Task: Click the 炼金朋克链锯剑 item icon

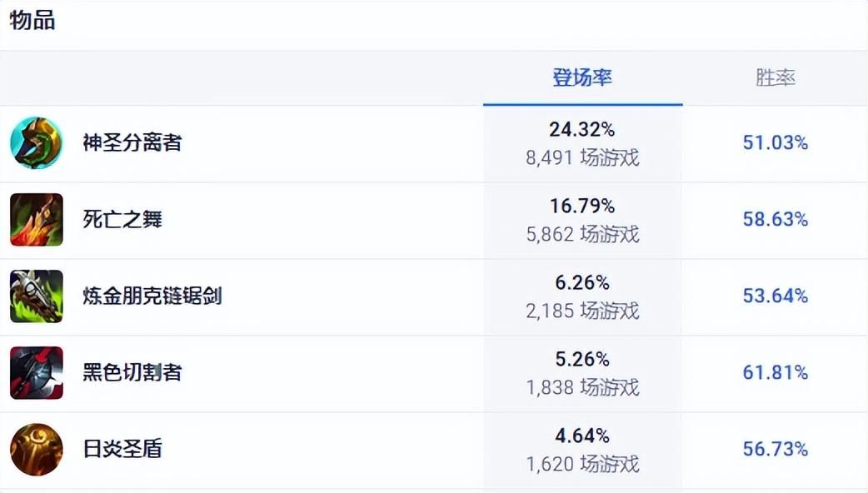Action: (37, 296)
